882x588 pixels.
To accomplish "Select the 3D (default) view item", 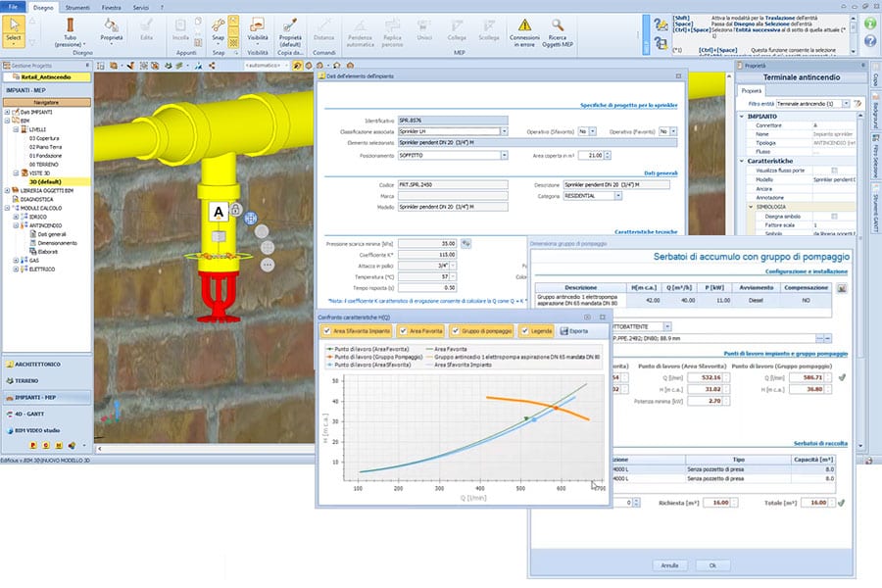I will 45,181.
